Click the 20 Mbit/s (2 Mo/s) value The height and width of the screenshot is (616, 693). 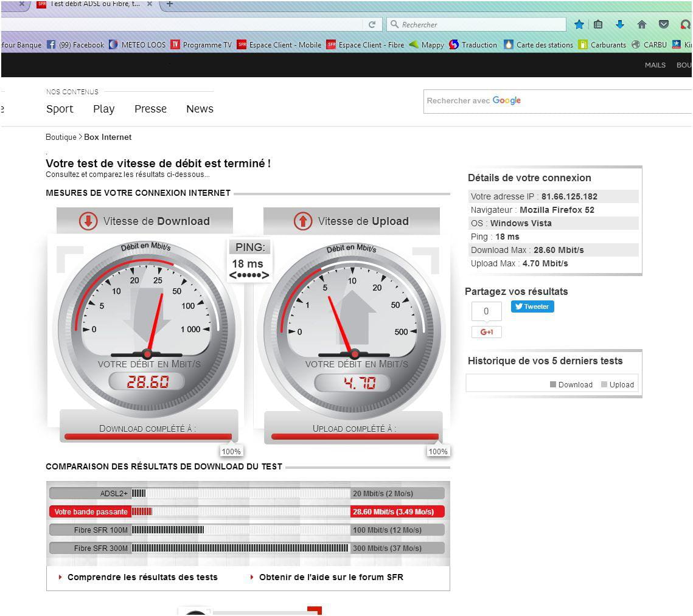point(383,493)
